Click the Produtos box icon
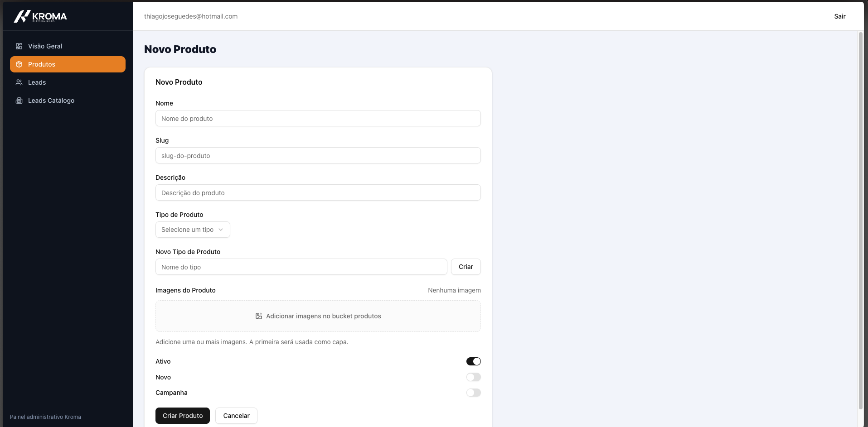 tap(19, 64)
